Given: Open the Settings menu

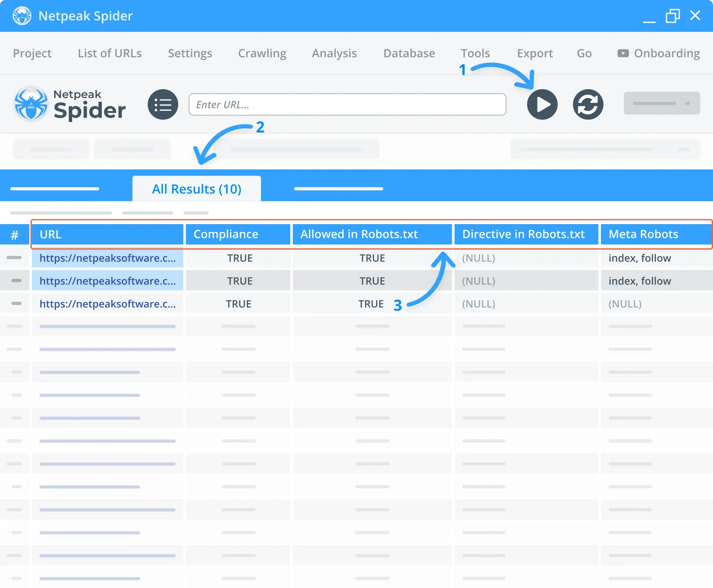Looking at the screenshot, I should [190, 53].
